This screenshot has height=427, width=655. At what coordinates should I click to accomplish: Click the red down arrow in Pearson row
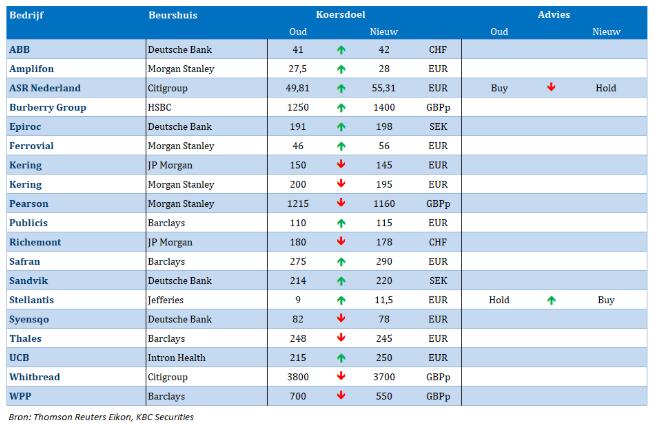pyautogui.click(x=341, y=203)
